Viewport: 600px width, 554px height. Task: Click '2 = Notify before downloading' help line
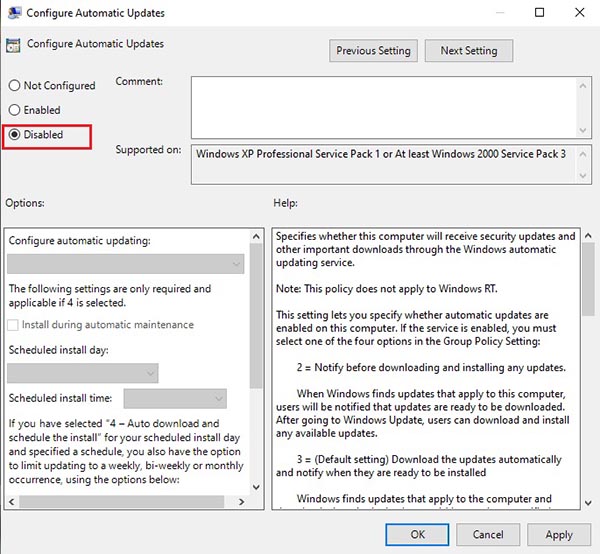431,367
